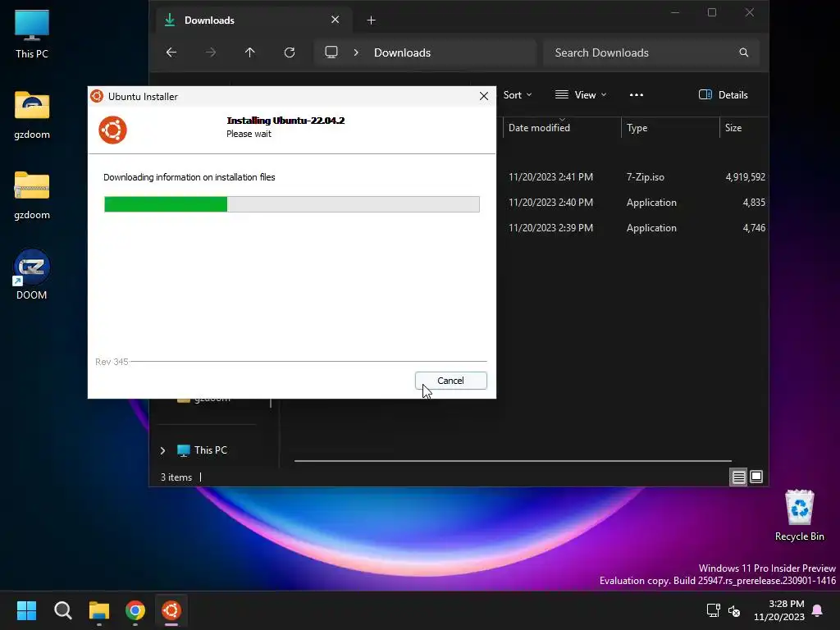Screen dimensions: 840x630
Task: Open network settings in the system tray
Action: tap(713, 610)
